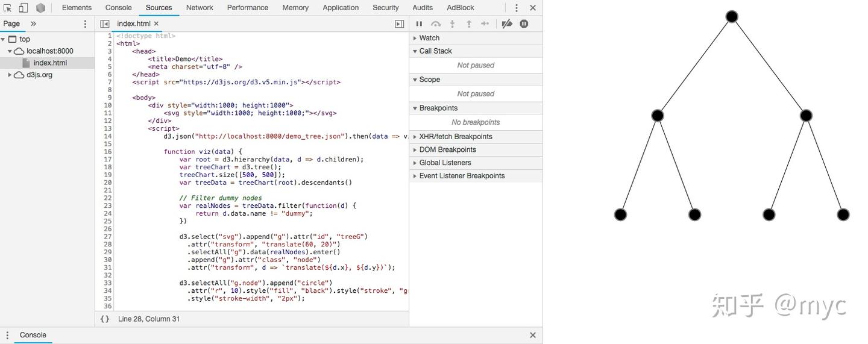The image size is (868, 344).
Task: Click the root node of the tree
Action: 732,17
